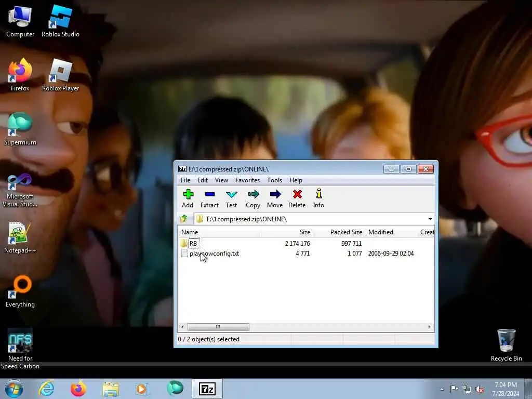Click the red Delete toolbar icon
This screenshot has width=532, height=399.
297,198
